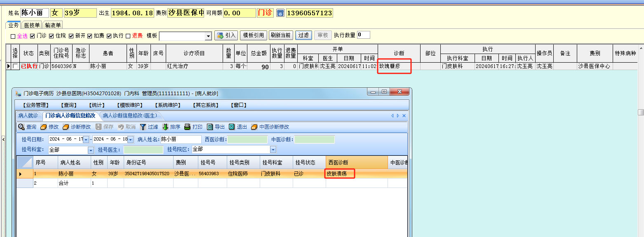Click the greyed 审核 button
This screenshot has height=237, width=644.
coord(323,35)
